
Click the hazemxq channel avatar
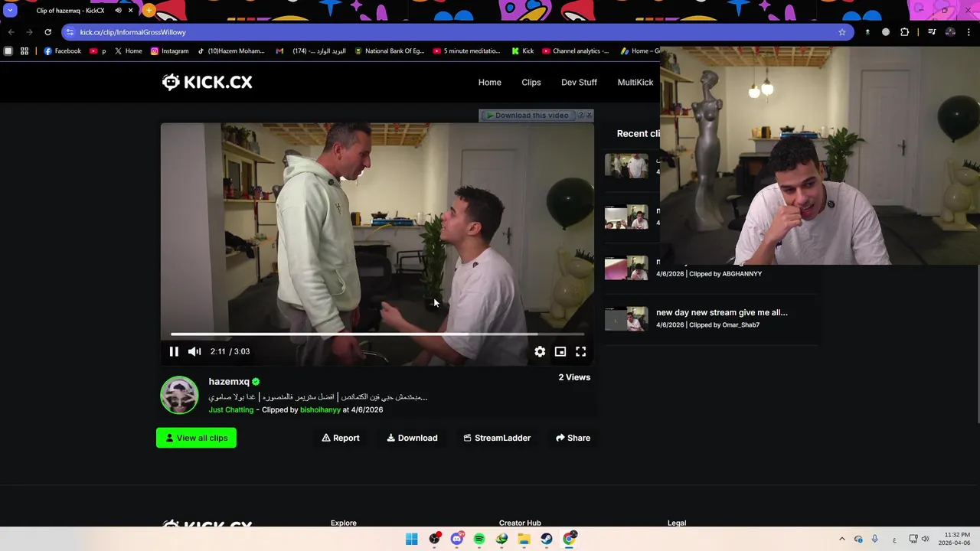pyautogui.click(x=179, y=395)
